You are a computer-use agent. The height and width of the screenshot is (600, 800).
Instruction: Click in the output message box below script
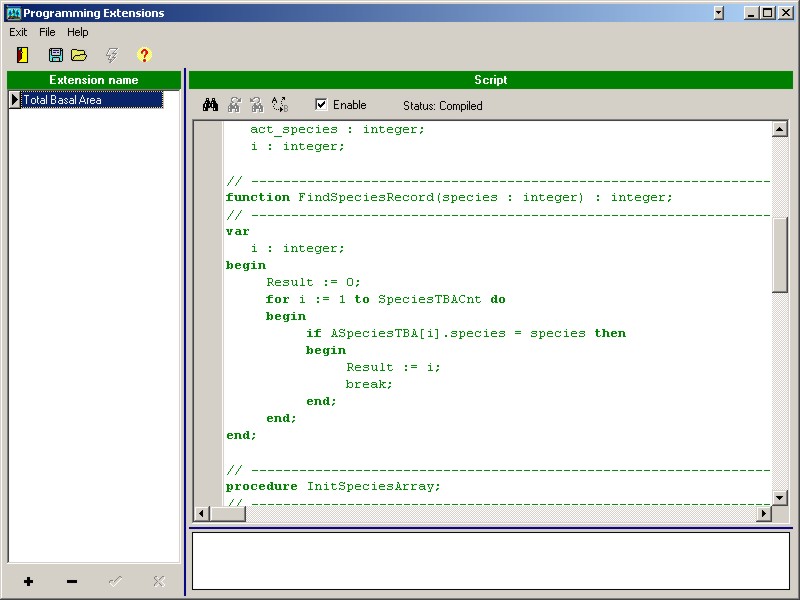[490, 560]
